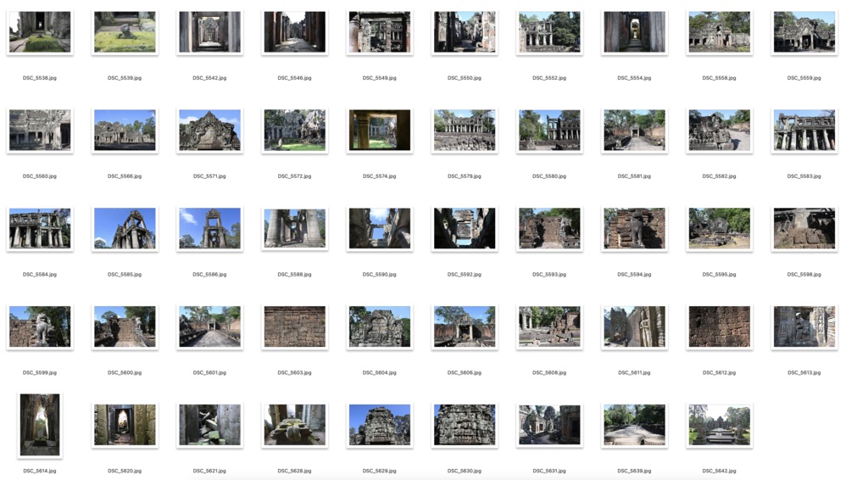Select the DSC_5595.jpg photo thumbnail

(x=720, y=229)
